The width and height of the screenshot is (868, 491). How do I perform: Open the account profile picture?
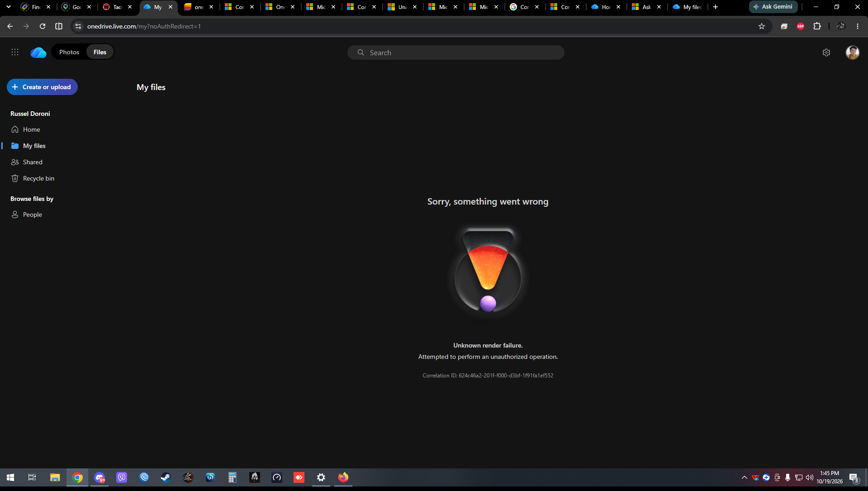[853, 52]
